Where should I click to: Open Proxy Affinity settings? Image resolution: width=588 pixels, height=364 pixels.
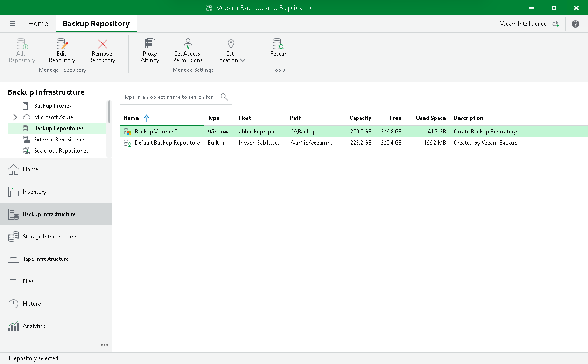pyautogui.click(x=150, y=50)
